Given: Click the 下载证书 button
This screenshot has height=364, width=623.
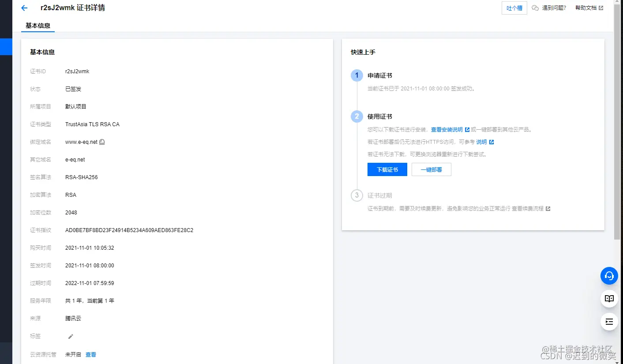Looking at the screenshot, I should [387, 169].
